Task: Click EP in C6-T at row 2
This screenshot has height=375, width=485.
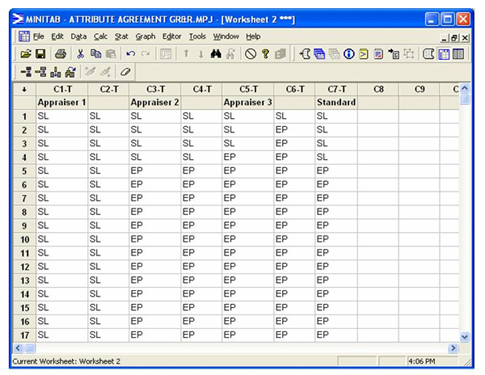Action: 282,130
